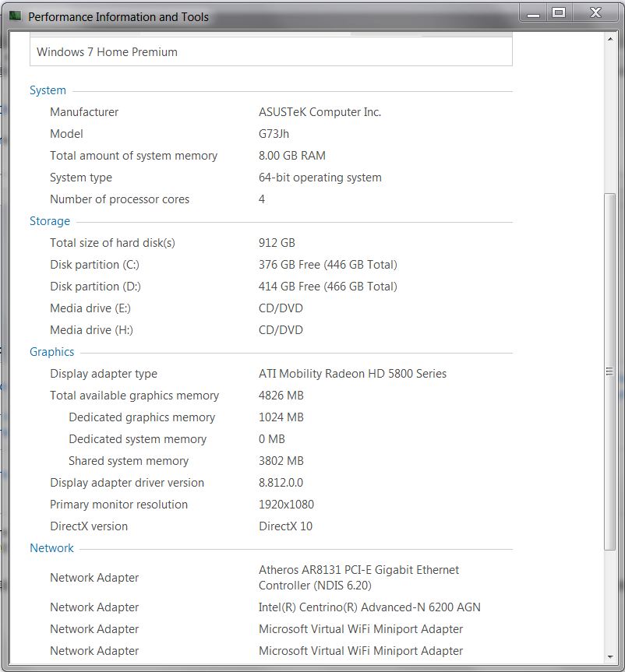
Task: Click the Performance Information app icon in title bar
Action: click(x=15, y=16)
